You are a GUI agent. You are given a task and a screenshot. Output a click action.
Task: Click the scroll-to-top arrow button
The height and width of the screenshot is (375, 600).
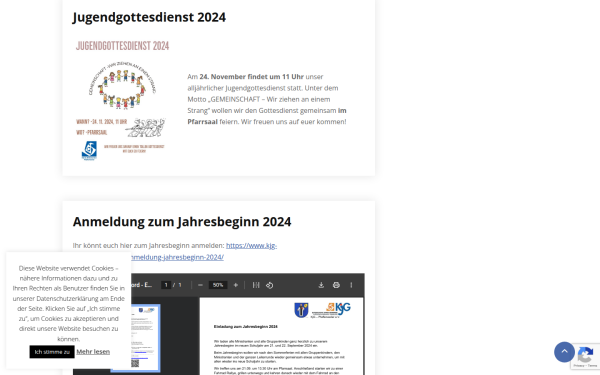564,352
